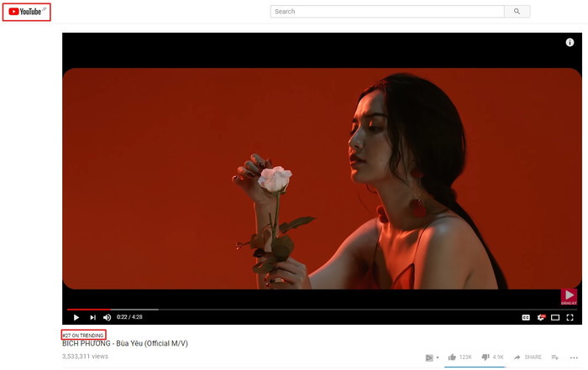Focus the Search input field
Image resolution: width=588 pixels, height=370 pixels.
pyautogui.click(x=387, y=12)
